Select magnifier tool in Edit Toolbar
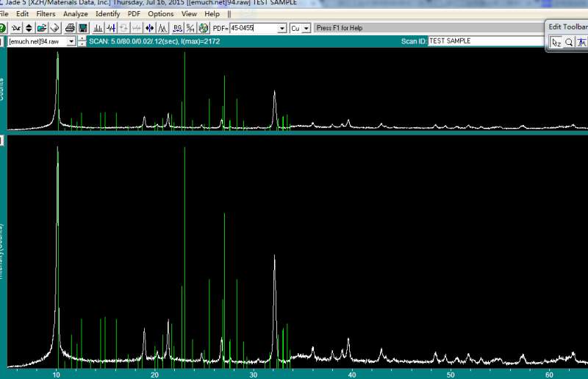 [569, 43]
